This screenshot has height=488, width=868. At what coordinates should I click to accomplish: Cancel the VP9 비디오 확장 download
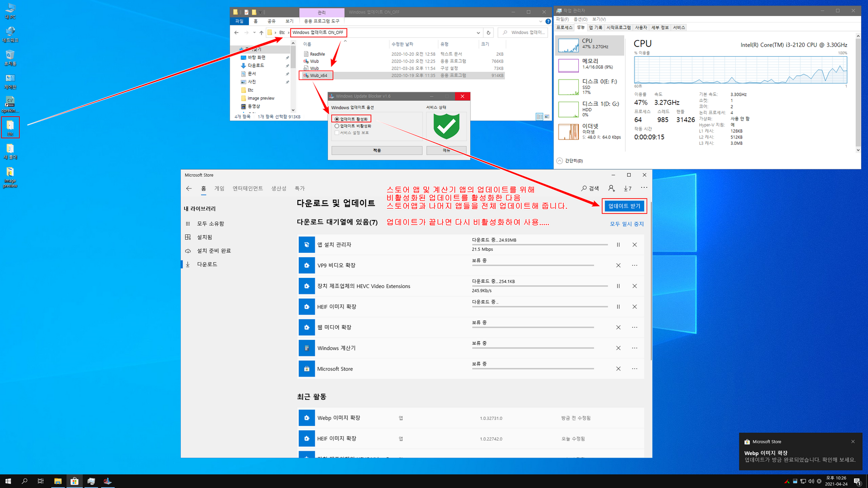point(618,265)
